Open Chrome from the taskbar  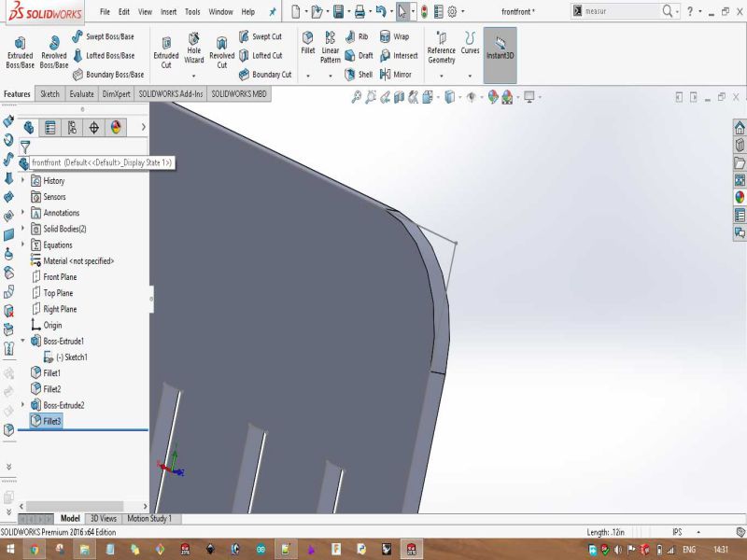point(35,550)
